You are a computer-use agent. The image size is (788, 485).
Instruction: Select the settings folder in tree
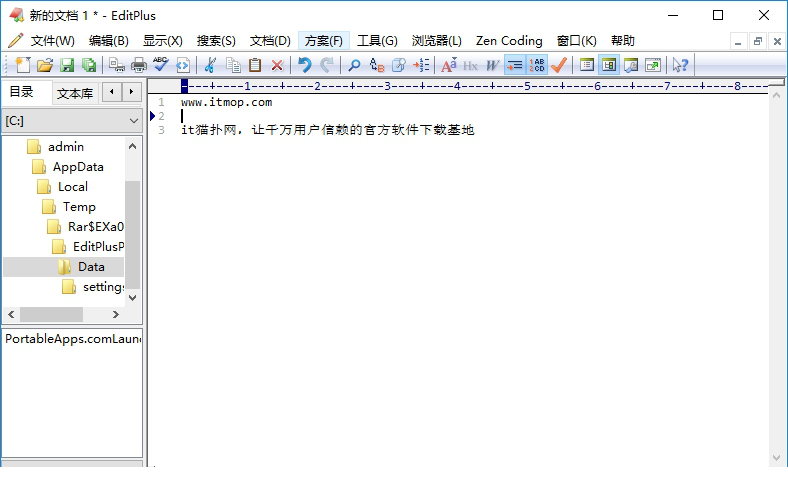click(103, 287)
